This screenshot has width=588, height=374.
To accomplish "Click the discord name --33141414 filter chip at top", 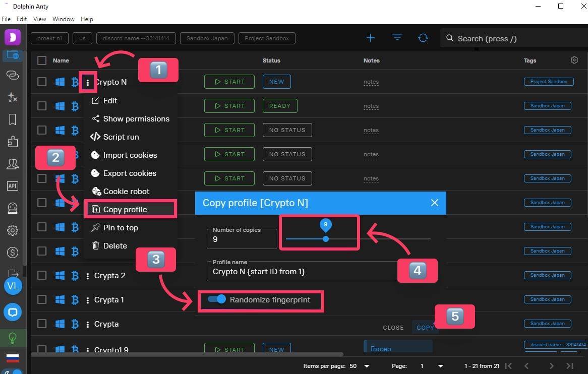I will [x=136, y=38].
